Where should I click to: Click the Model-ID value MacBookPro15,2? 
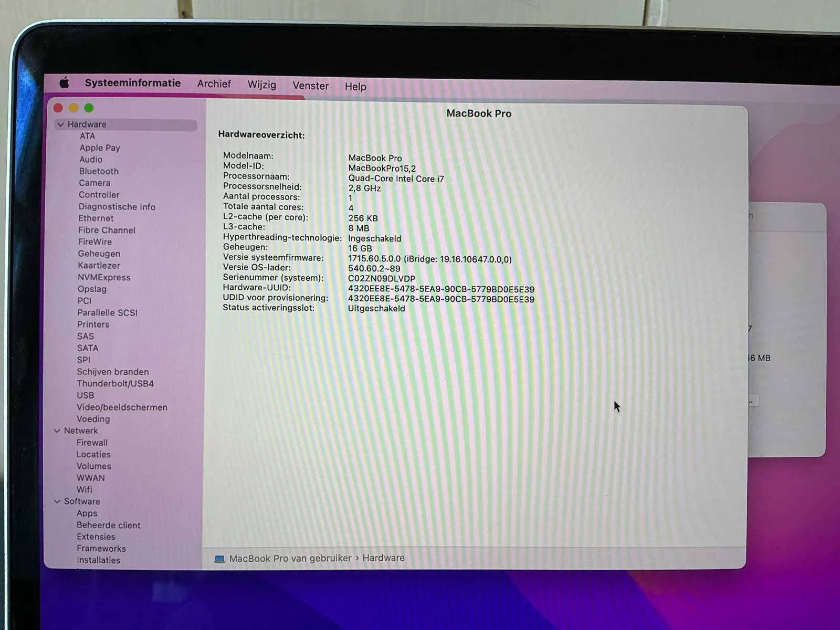(x=382, y=169)
